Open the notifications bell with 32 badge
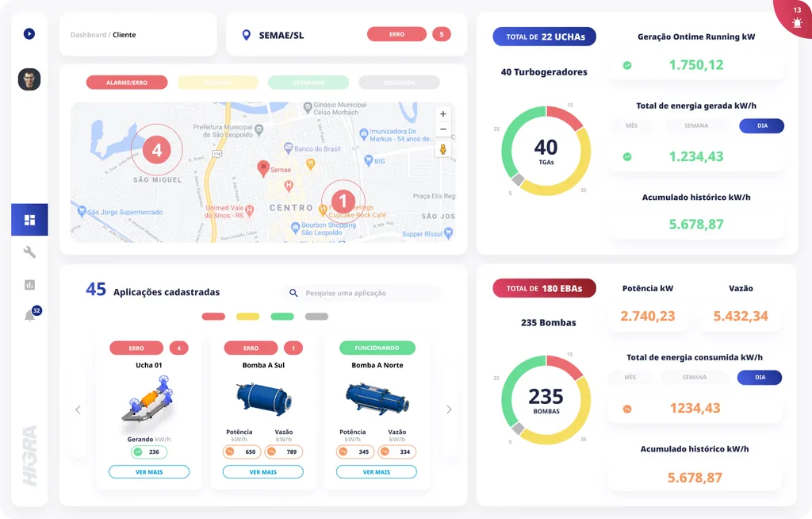The image size is (812, 519). 30,315
